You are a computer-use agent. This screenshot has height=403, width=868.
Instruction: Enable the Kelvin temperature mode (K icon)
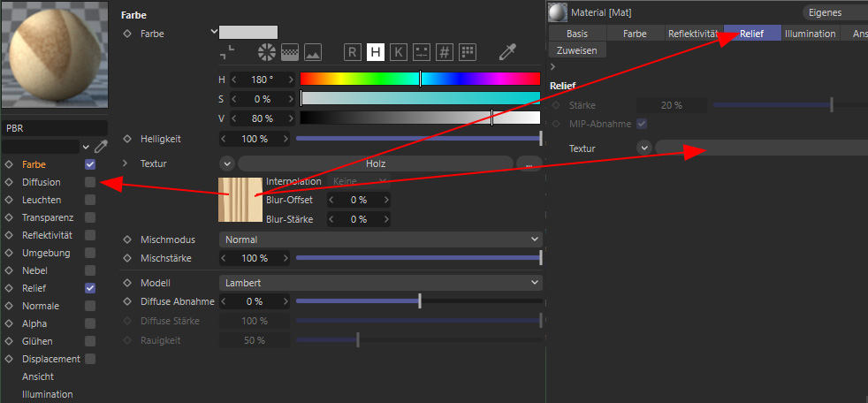398,53
